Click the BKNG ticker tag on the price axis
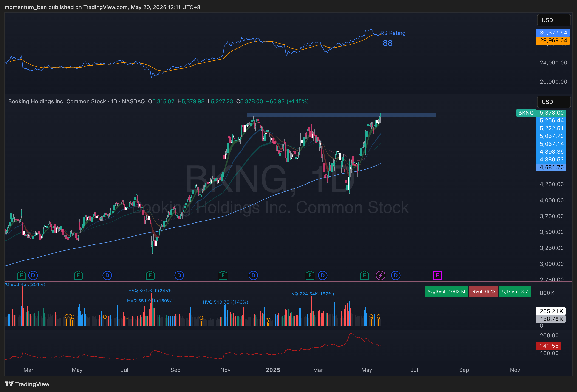The width and height of the screenshot is (577, 392). coord(526,113)
